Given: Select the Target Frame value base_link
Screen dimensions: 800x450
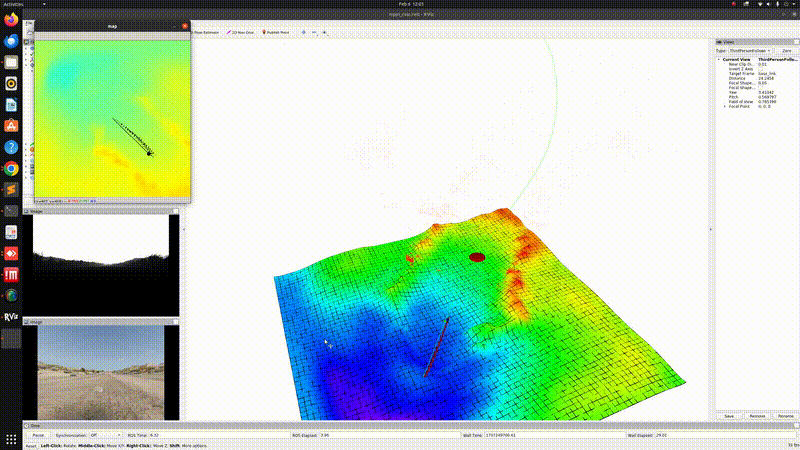Looking at the screenshot, I should click(x=767, y=73).
